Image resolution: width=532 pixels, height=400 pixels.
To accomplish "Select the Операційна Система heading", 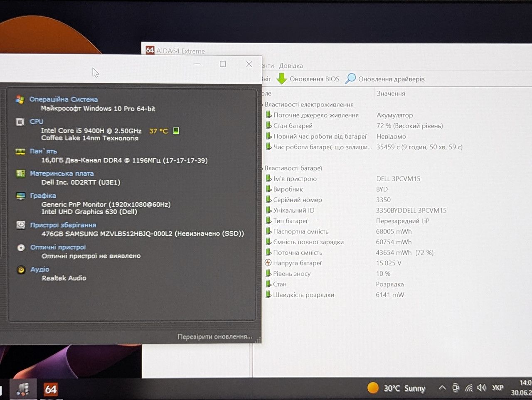I will 64,99.
